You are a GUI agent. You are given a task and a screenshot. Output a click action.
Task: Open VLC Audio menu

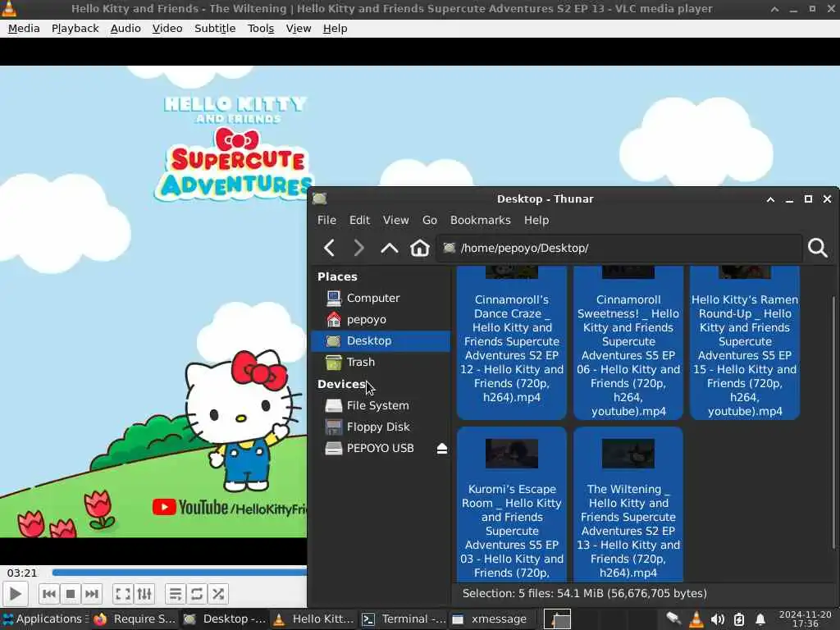click(126, 29)
